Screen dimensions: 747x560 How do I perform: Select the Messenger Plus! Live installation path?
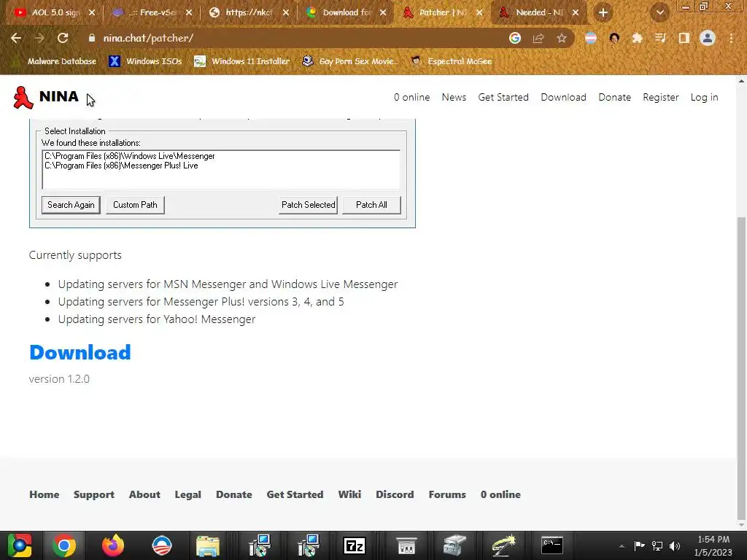(121, 166)
